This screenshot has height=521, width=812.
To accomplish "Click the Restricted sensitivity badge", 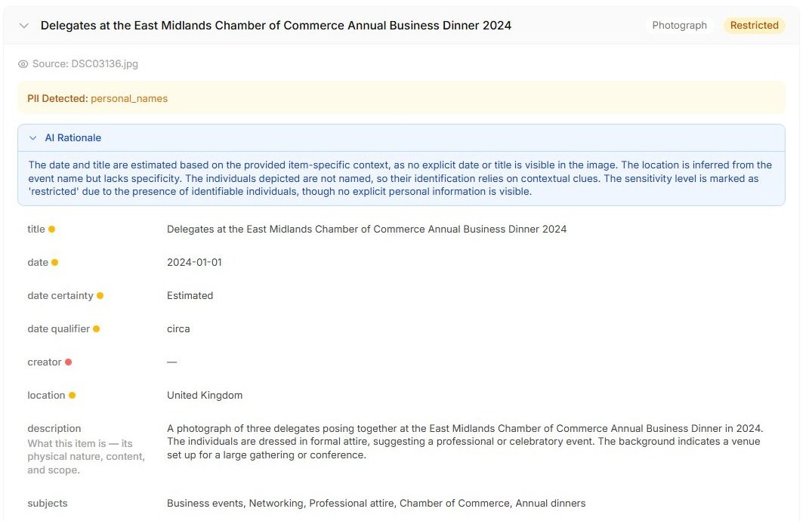I will point(754,26).
